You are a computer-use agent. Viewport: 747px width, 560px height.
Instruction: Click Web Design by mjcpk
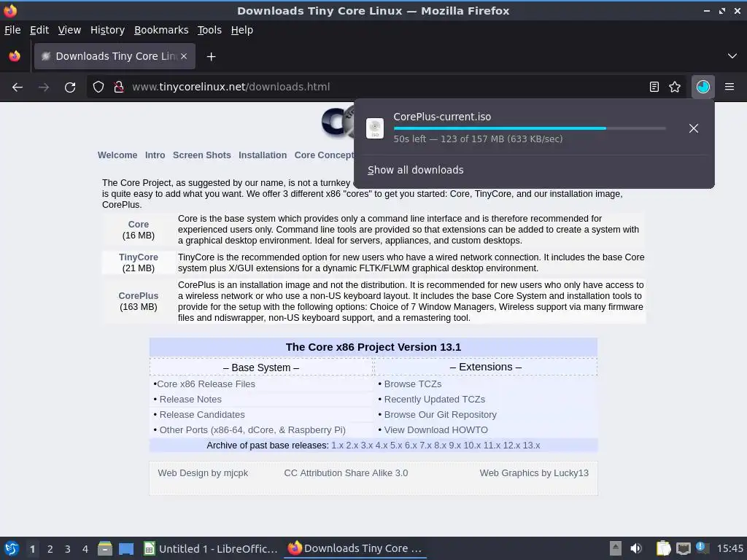[203, 472]
